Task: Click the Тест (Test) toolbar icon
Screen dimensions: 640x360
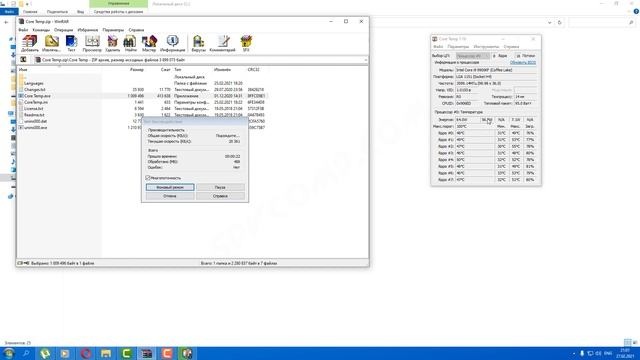Action: click(x=71, y=43)
